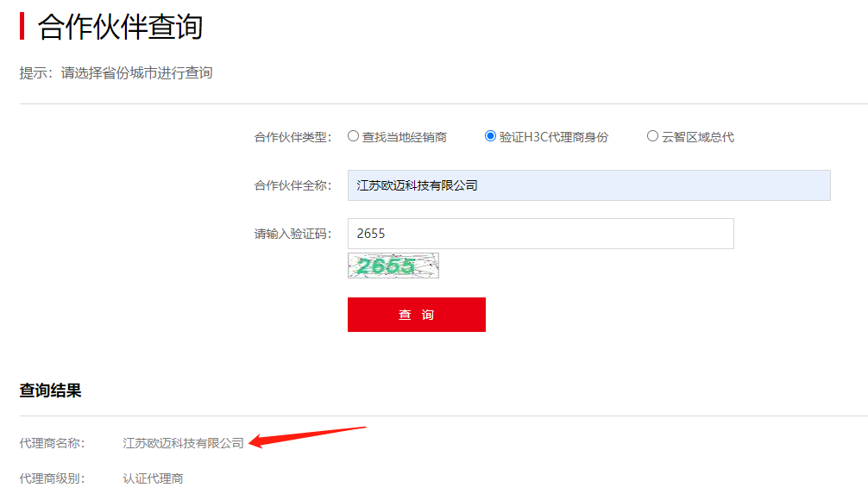Click the 合作伙伴查询 page heading
The height and width of the screenshot is (500, 868).
[120, 27]
